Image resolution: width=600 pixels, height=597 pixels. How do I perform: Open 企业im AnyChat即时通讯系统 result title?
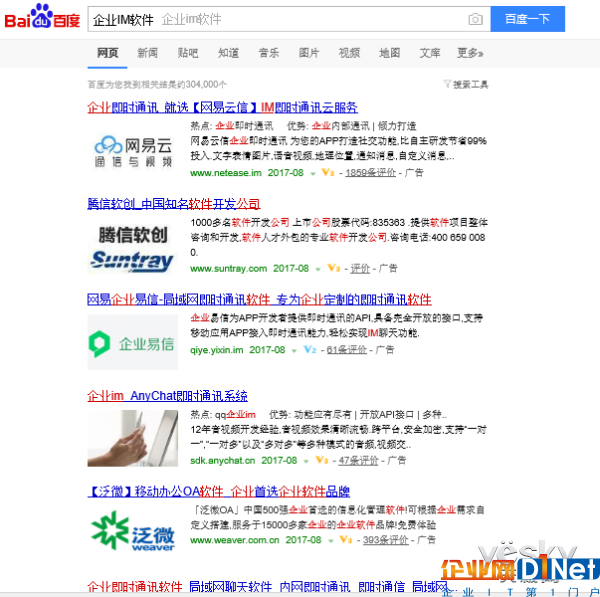pyautogui.click(x=167, y=396)
